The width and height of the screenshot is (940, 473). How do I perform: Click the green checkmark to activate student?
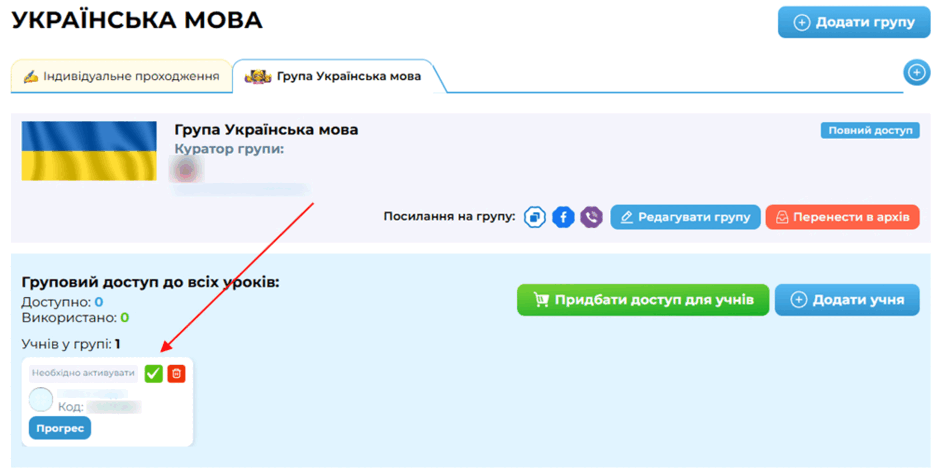pyautogui.click(x=153, y=373)
